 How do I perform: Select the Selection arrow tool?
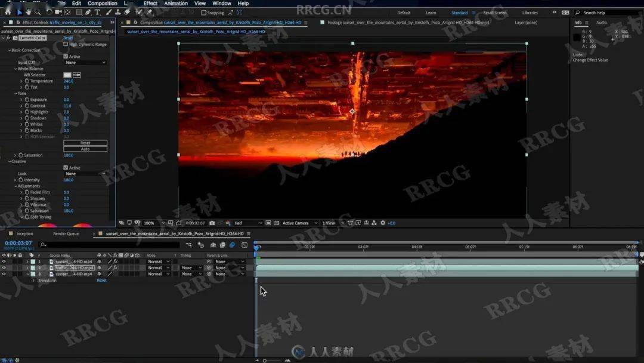(x=19, y=13)
